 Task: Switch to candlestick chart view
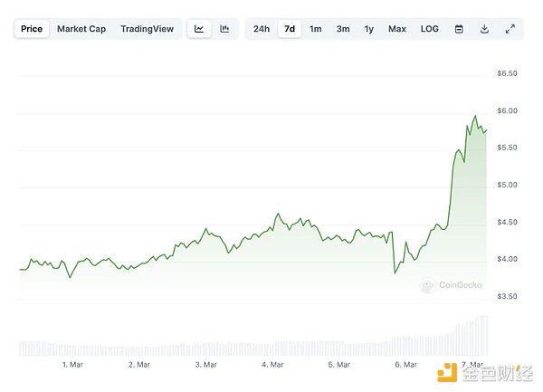(x=224, y=29)
